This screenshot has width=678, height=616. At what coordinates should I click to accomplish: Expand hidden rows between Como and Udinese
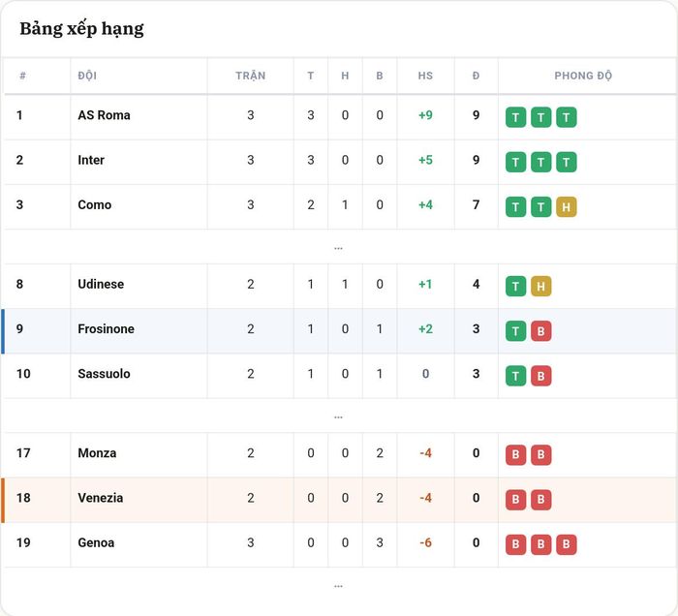click(339, 248)
